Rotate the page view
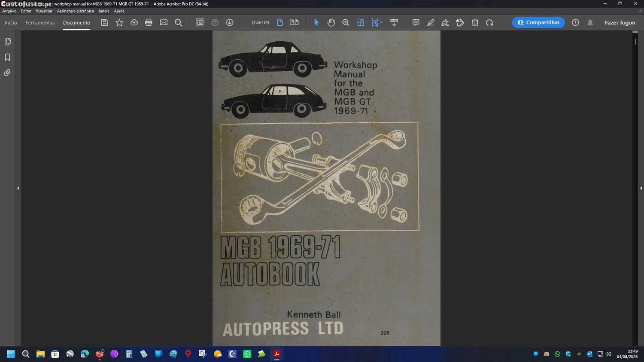Screen dimensions: 644x362 click(x=489, y=22)
